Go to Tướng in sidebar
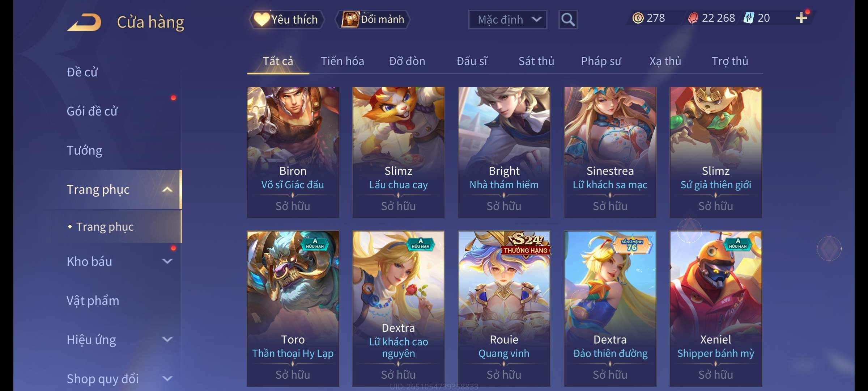 click(84, 150)
